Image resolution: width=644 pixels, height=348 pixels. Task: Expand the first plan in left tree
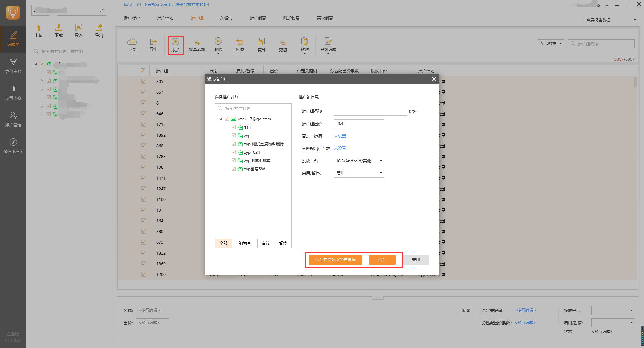[x=42, y=72]
